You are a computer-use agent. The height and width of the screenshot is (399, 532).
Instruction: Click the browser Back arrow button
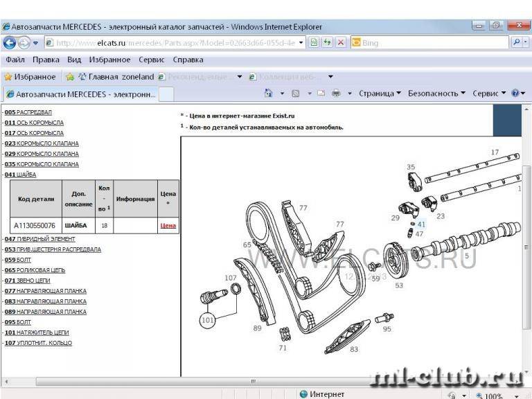[10, 42]
